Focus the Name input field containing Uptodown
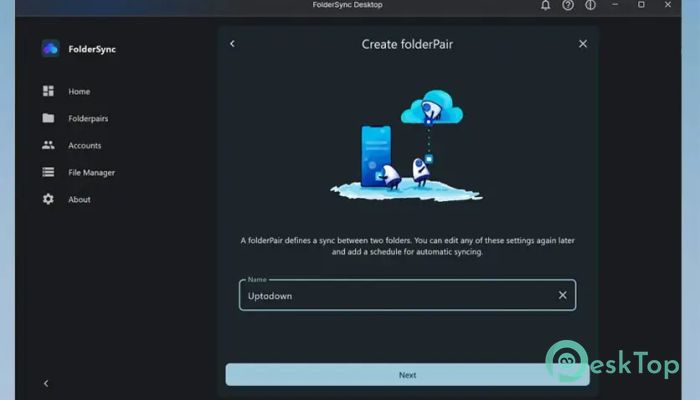 (407, 295)
